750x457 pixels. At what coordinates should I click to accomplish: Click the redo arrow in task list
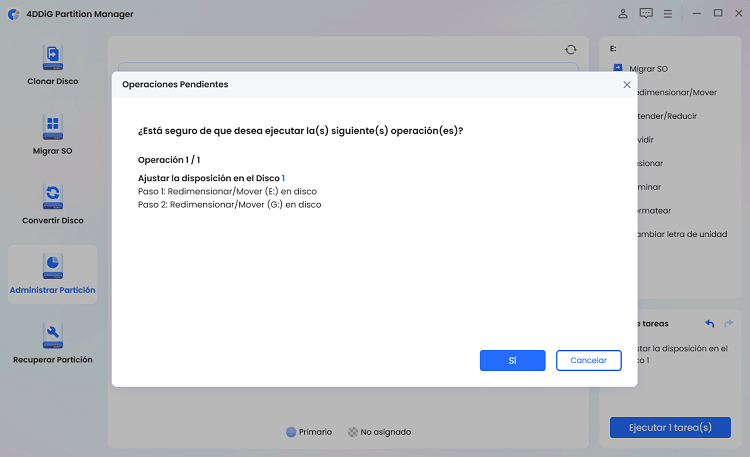728,324
